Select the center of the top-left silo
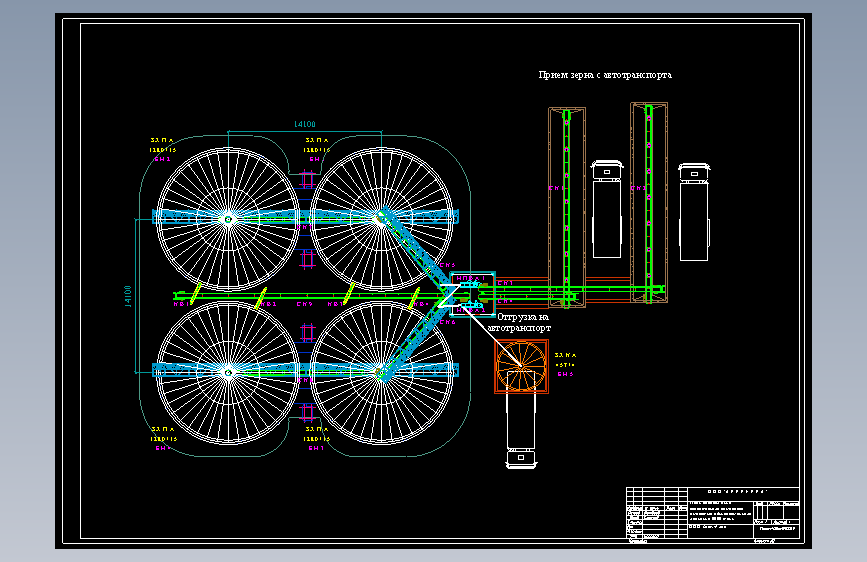The width and height of the screenshot is (867, 562). (x=228, y=219)
